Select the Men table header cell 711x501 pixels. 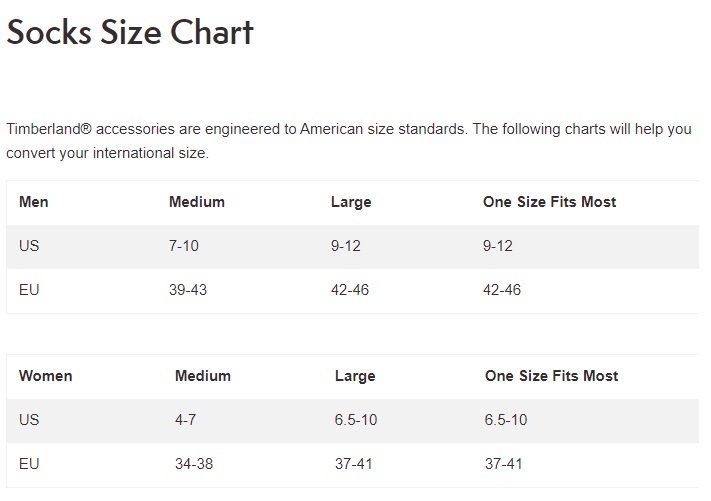pyautogui.click(x=34, y=202)
